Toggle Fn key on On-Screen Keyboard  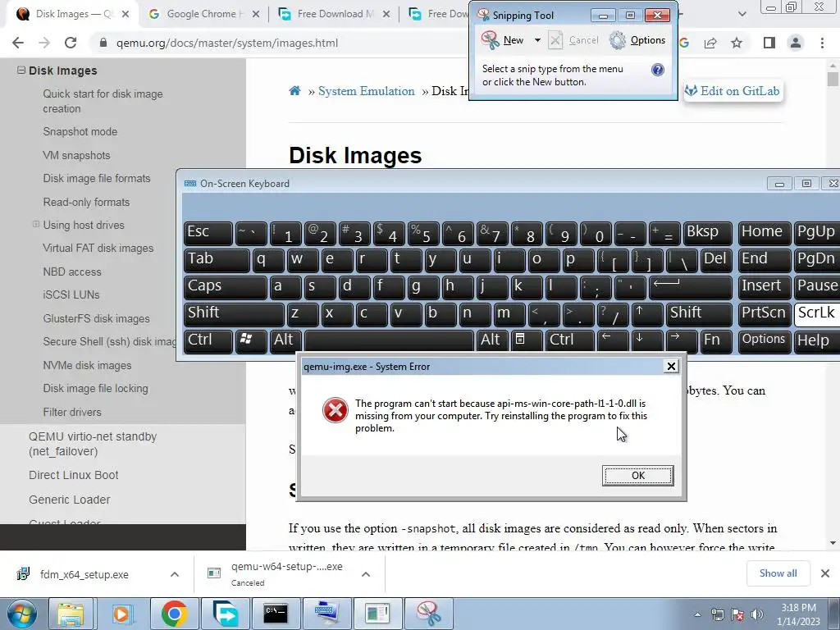click(x=714, y=340)
